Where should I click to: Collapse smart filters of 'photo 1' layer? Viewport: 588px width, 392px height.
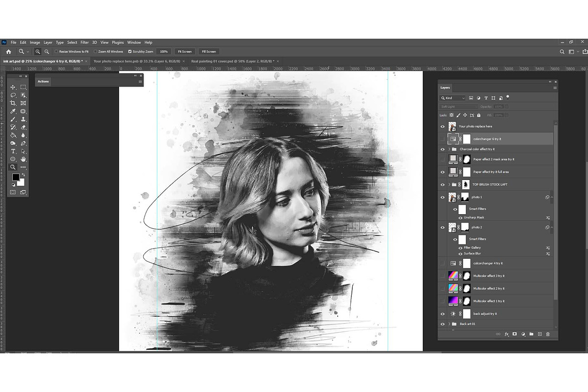[552, 197]
